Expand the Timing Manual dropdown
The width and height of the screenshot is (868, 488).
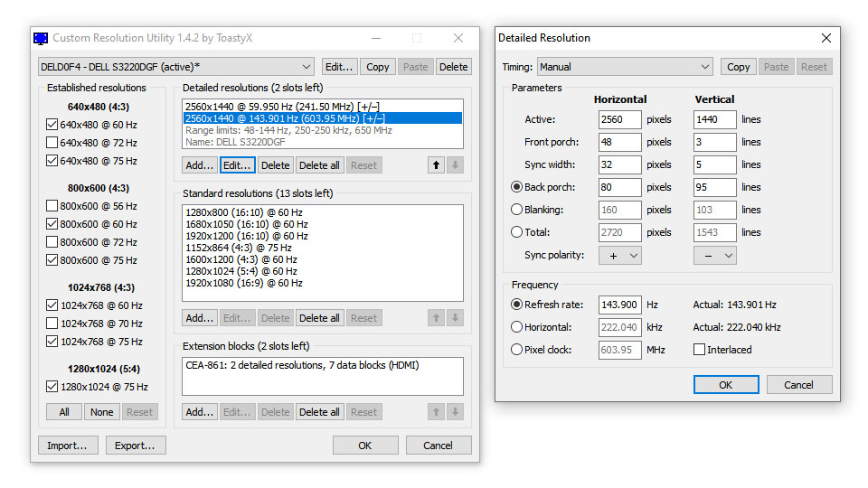coord(625,67)
